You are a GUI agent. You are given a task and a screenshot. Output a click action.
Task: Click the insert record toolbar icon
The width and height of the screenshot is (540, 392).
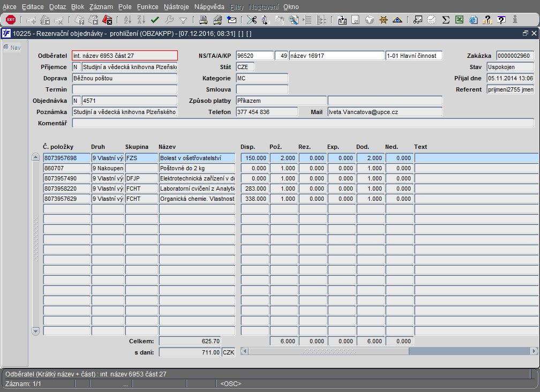(31, 20)
